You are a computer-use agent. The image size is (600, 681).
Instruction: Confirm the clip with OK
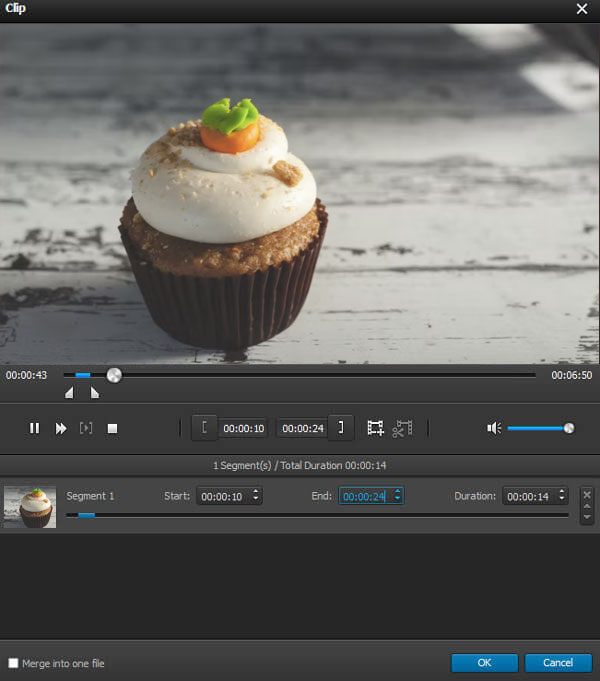tap(484, 663)
